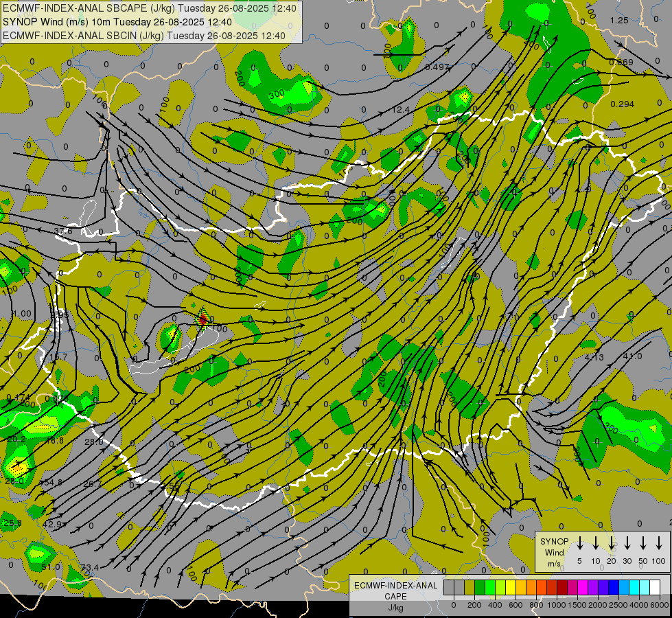Click the map value 4.13
The height and width of the screenshot is (618, 672).
(x=594, y=356)
